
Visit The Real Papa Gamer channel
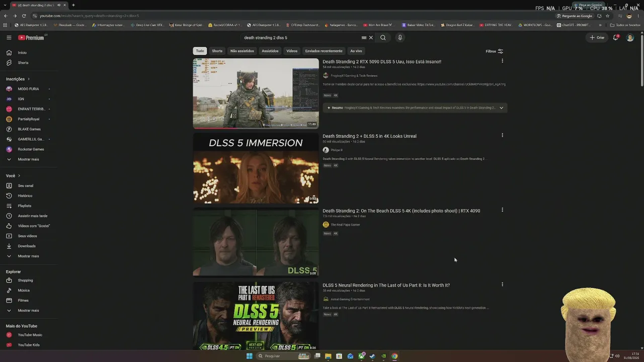(x=345, y=225)
